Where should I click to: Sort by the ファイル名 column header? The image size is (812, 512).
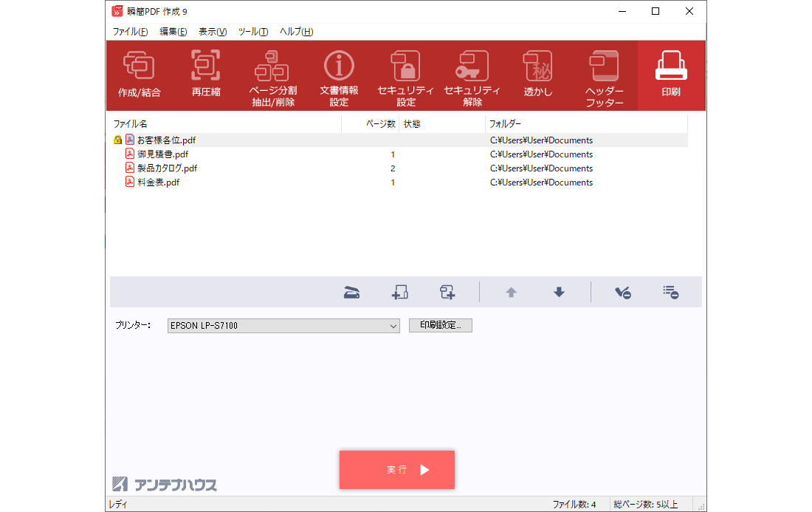click(226, 124)
